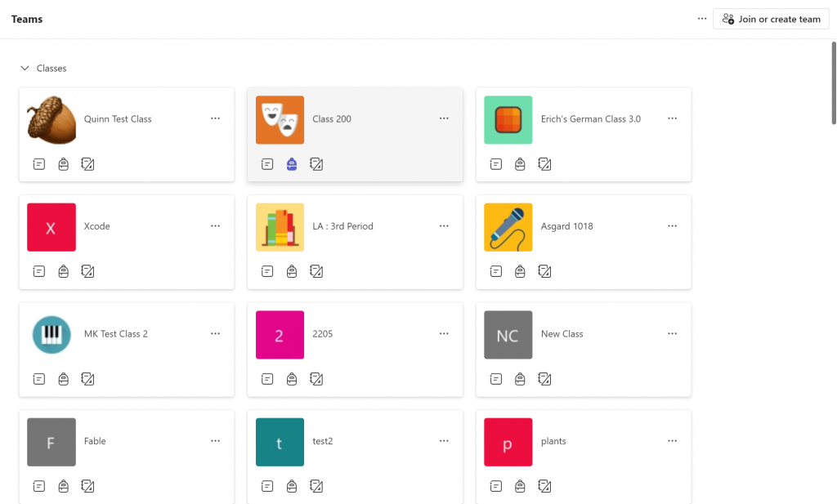This screenshot has height=504, width=837.
Task: Open more options for Class 200
Action: tap(444, 118)
